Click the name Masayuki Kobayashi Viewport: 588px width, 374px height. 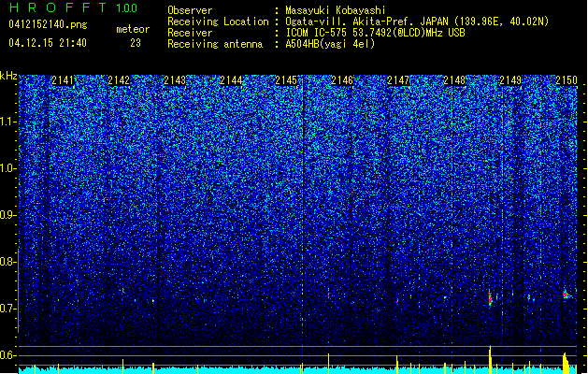click(x=336, y=10)
